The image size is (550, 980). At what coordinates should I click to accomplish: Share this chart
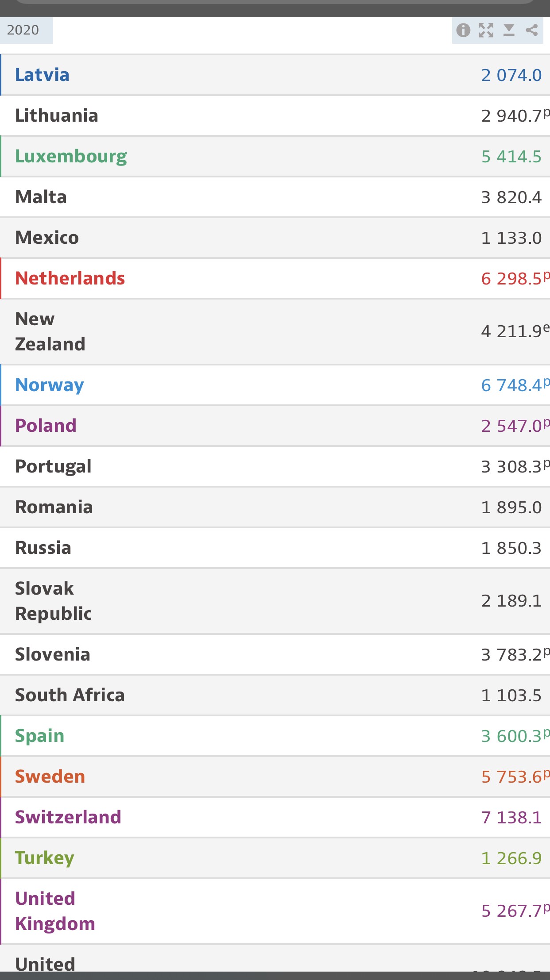532,30
